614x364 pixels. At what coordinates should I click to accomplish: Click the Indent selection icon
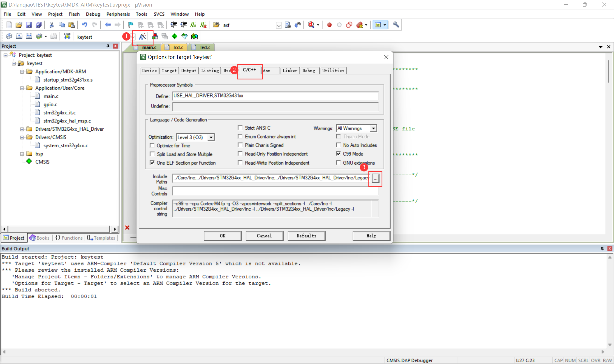(x=174, y=25)
